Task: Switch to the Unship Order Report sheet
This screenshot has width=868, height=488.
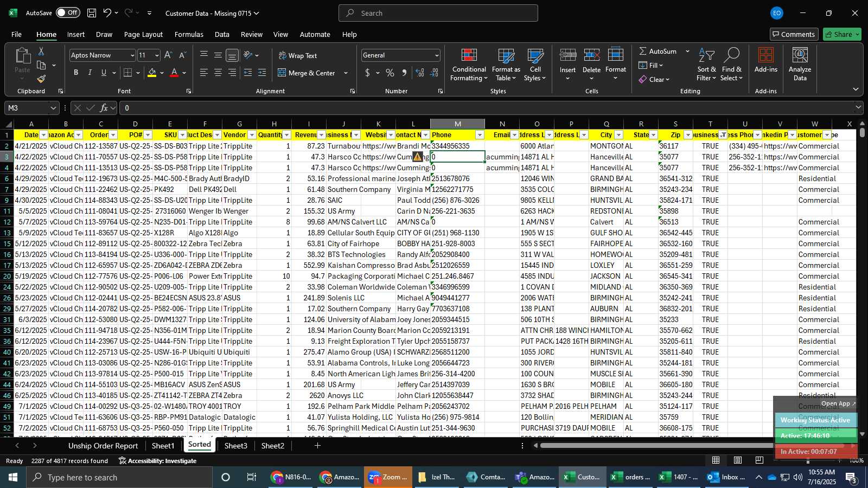Action: [x=103, y=446]
